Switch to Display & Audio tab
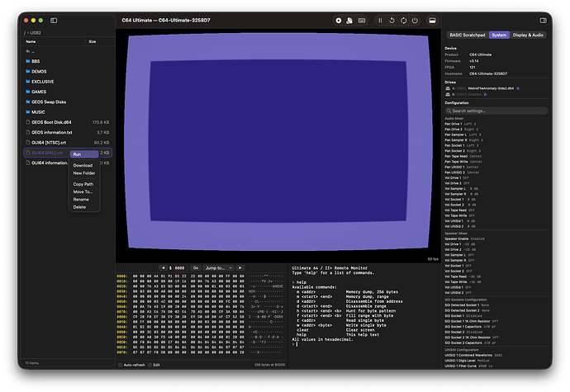This screenshot has width=570, height=392. click(x=528, y=35)
